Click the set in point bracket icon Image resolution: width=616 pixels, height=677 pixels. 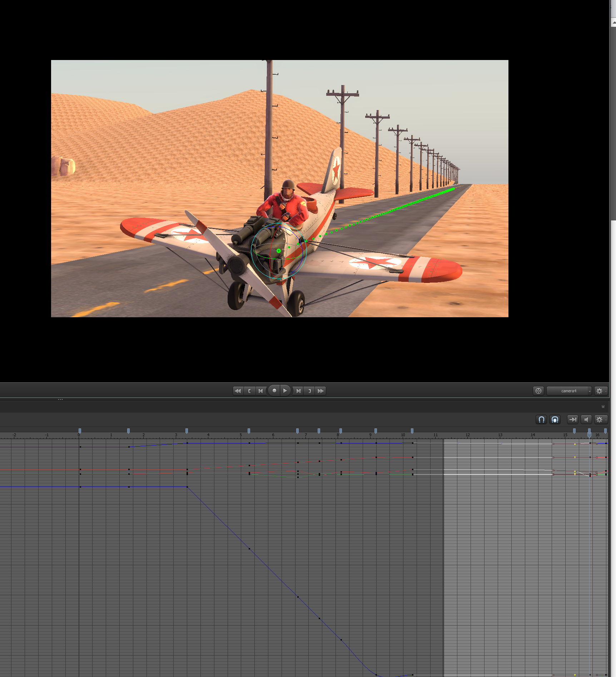tap(249, 390)
